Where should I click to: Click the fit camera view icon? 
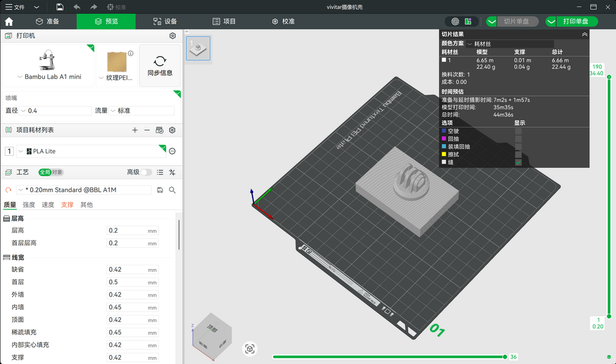[x=250, y=349]
